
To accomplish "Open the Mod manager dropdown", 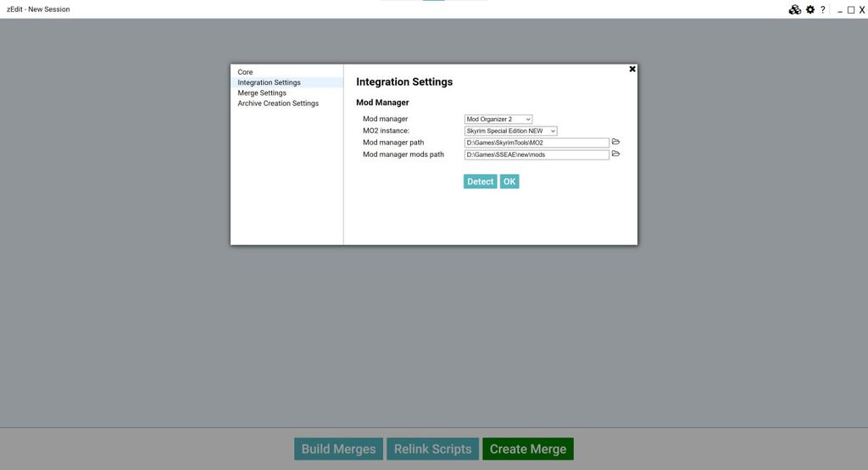I will click(498, 119).
